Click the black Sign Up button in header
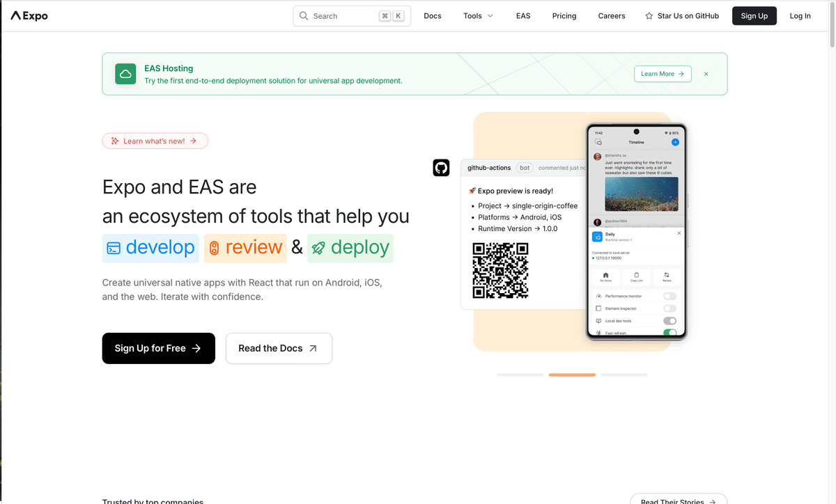The image size is (836, 504). 754,16
